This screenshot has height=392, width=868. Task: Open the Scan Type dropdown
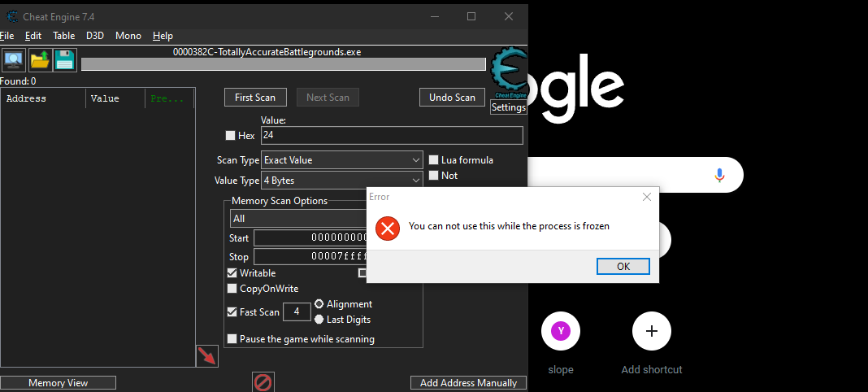point(341,160)
